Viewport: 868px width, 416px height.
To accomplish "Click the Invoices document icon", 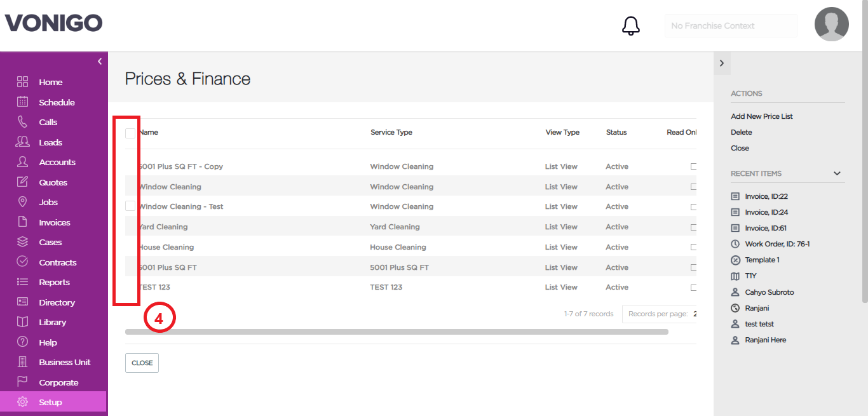I will coord(22,222).
